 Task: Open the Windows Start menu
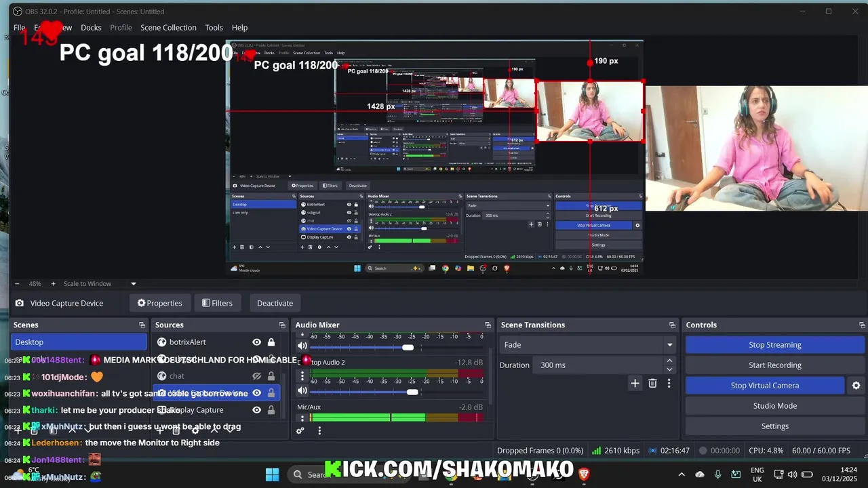pos(272,474)
